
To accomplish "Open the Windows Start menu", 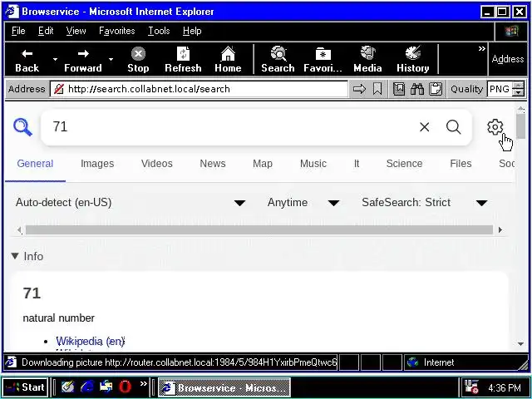I will 26,387.
